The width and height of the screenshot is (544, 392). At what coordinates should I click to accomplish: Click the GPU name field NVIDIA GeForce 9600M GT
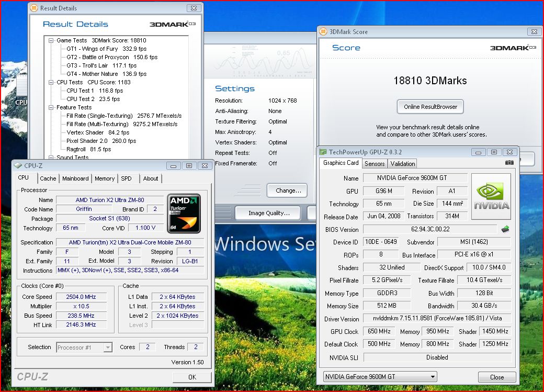click(415, 178)
